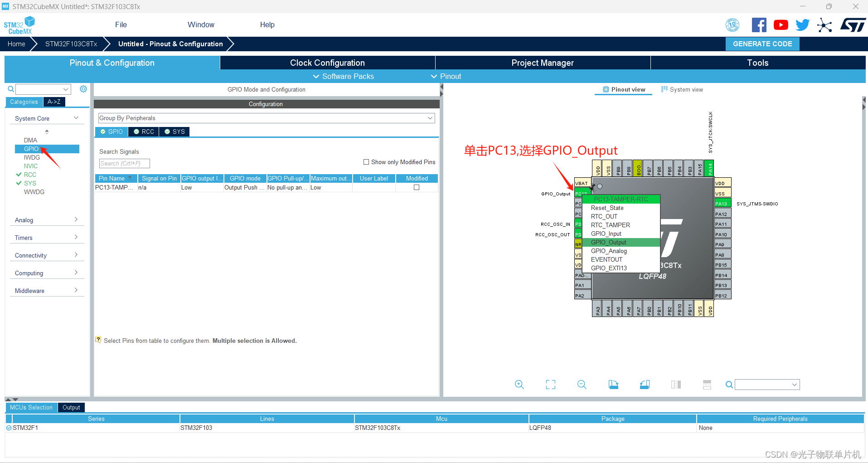Rotate the chip counterclockwise icon
This screenshot has height=463, width=868.
tap(645, 385)
